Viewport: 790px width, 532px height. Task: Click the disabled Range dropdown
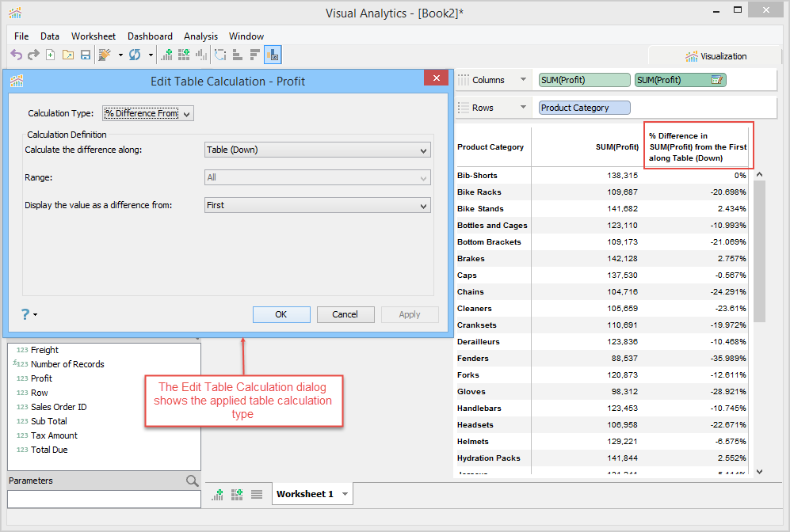tap(318, 177)
